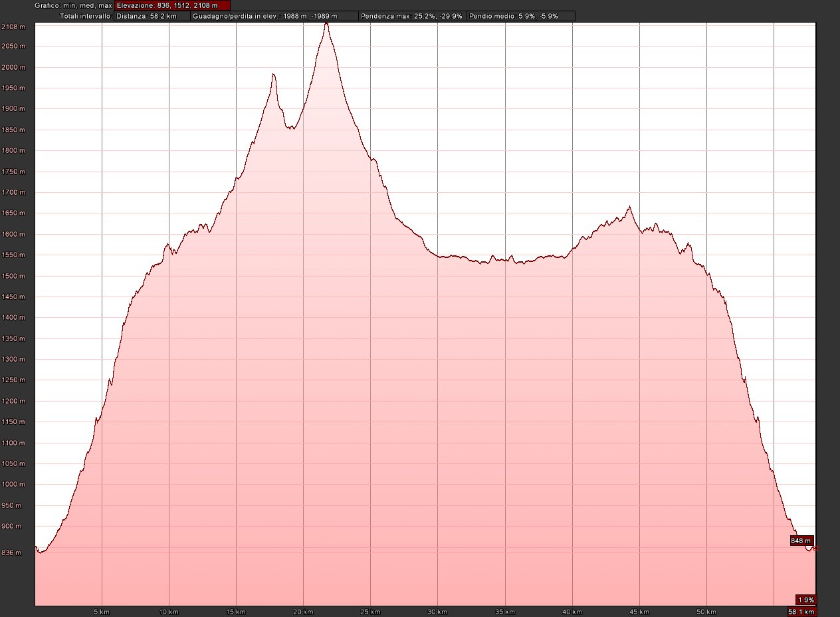
Task: Click the 58.1 km distance readout
Action: point(801,612)
